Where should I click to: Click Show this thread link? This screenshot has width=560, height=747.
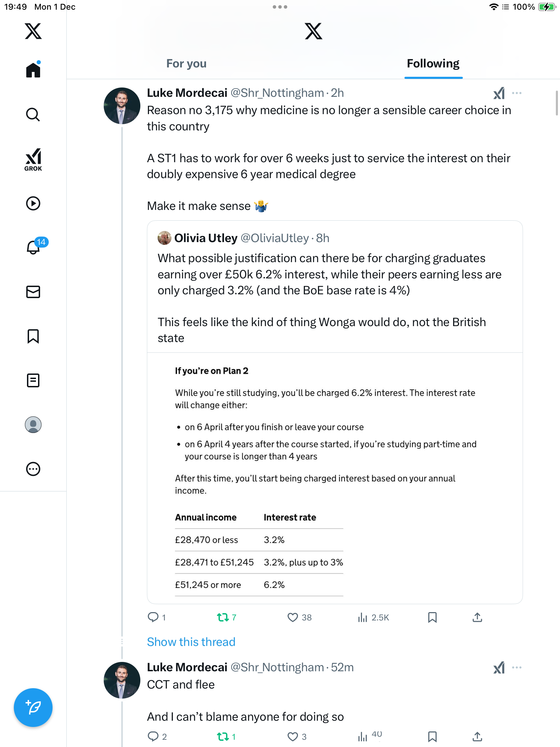click(191, 642)
